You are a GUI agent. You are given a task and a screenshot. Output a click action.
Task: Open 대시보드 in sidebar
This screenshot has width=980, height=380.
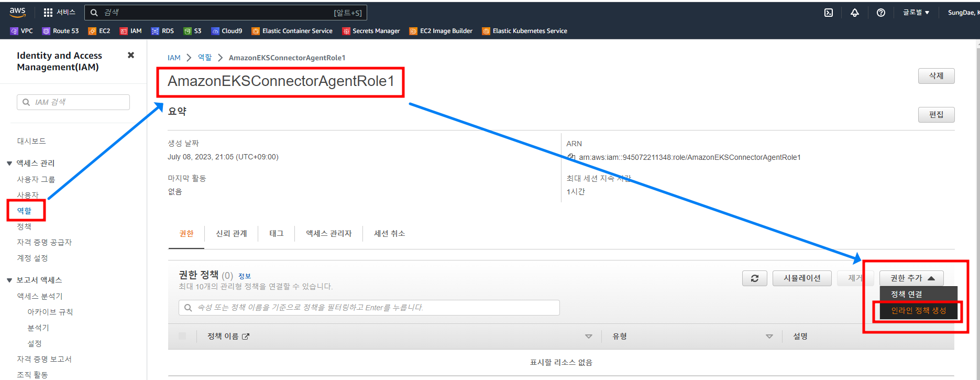tap(31, 142)
